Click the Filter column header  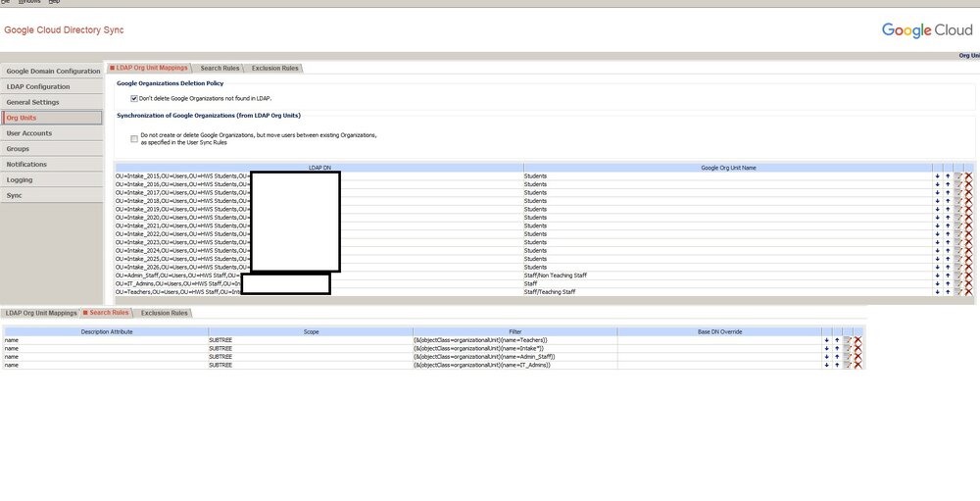pos(515,332)
